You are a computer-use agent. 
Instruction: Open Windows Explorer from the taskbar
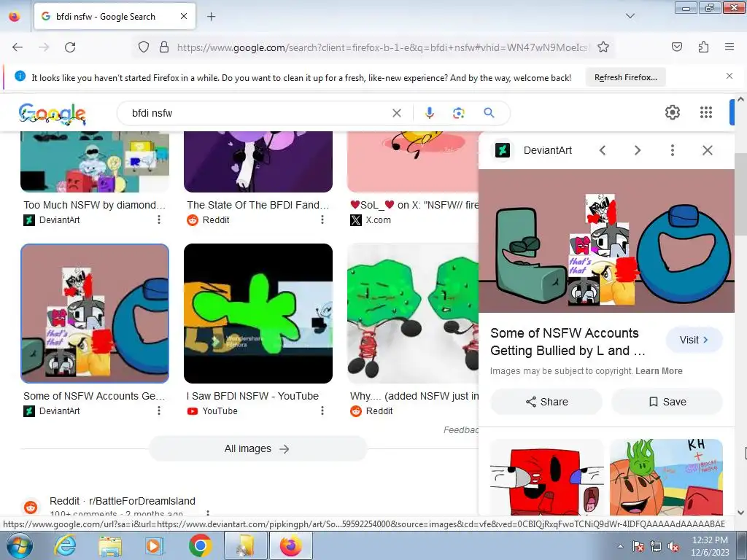coord(110,545)
